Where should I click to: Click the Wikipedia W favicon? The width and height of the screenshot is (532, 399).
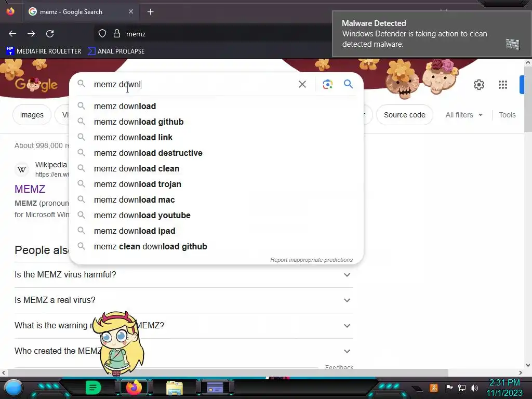[x=22, y=169]
